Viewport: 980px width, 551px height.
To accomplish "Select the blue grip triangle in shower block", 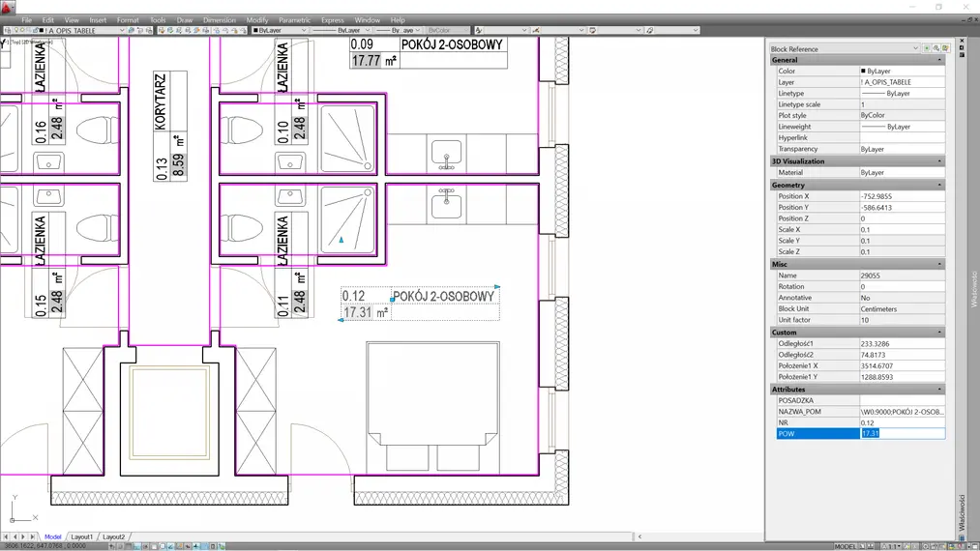I will tap(342, 240).
